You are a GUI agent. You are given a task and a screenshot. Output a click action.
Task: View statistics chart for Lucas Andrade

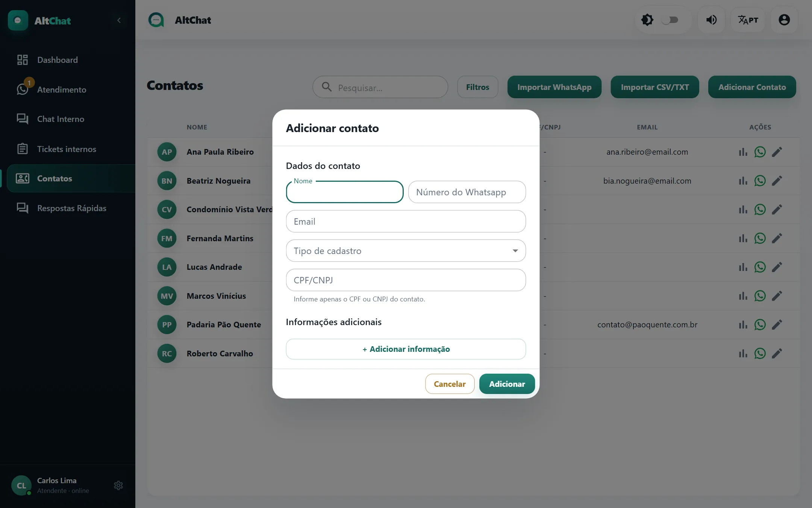pos(743,267)
